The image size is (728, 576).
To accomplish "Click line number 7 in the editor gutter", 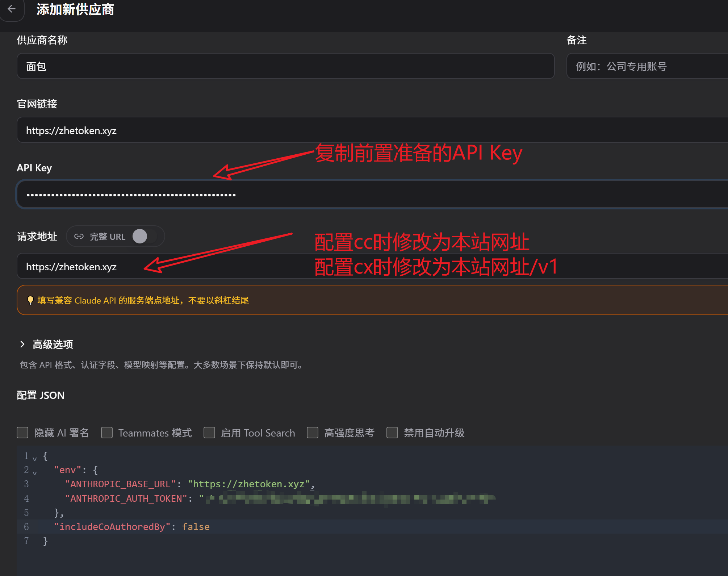I will tap(26, 541).
